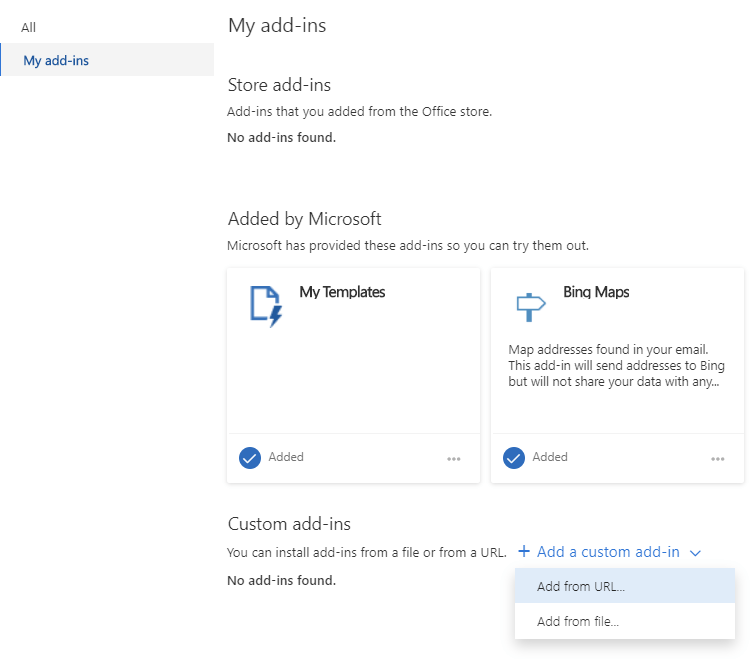Viewport: 756px width, 659px height.
Task: Open the Bing Maps ellipsis menu
Action: click(718, 459)
